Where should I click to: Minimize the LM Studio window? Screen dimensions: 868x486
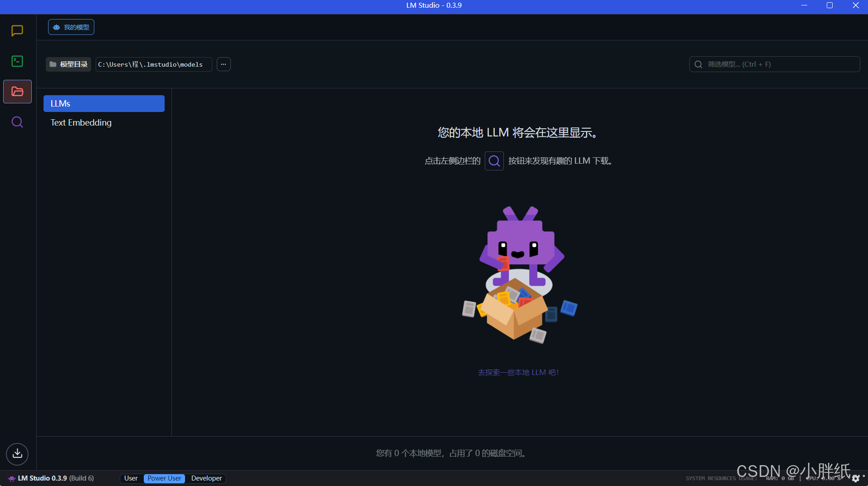804,5
